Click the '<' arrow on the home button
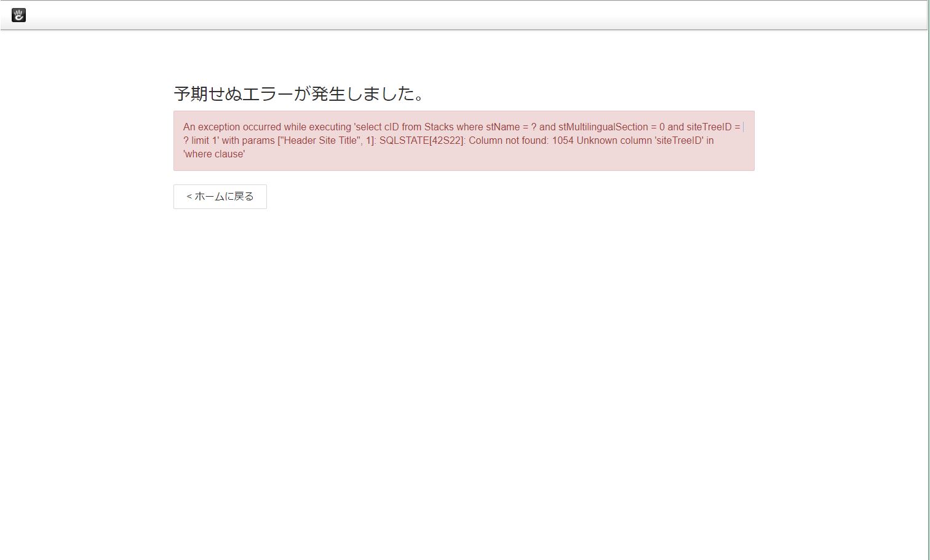 pos(189,197)
